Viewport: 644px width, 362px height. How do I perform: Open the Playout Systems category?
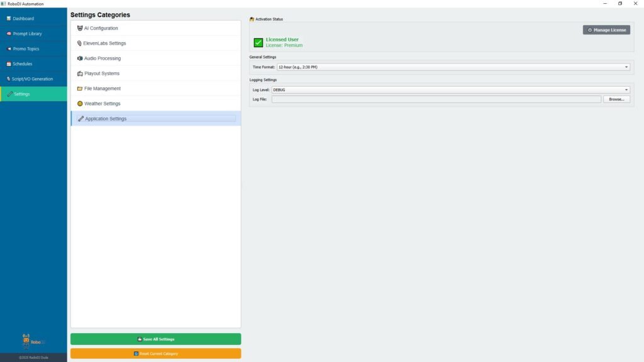(101, 74)
